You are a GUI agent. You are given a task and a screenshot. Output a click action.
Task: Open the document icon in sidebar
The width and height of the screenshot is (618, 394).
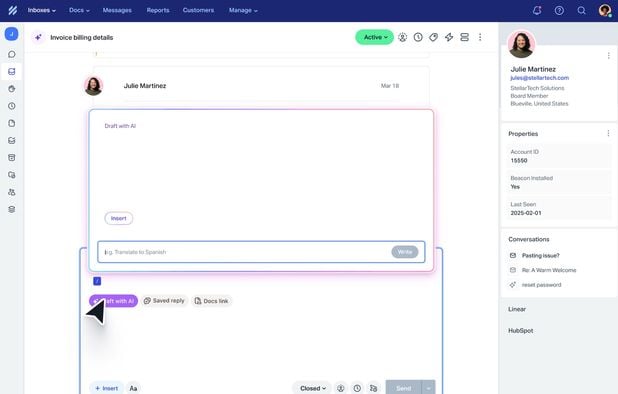(12, 123)
